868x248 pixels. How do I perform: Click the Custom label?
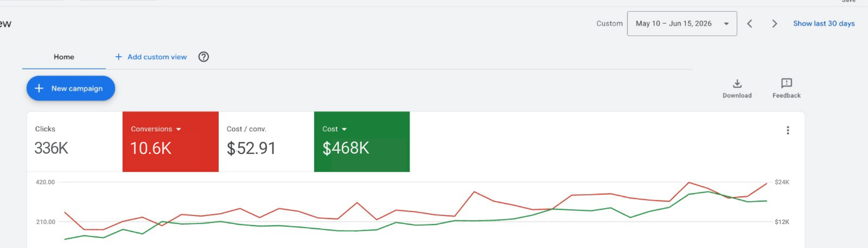(x=609, y=24)
